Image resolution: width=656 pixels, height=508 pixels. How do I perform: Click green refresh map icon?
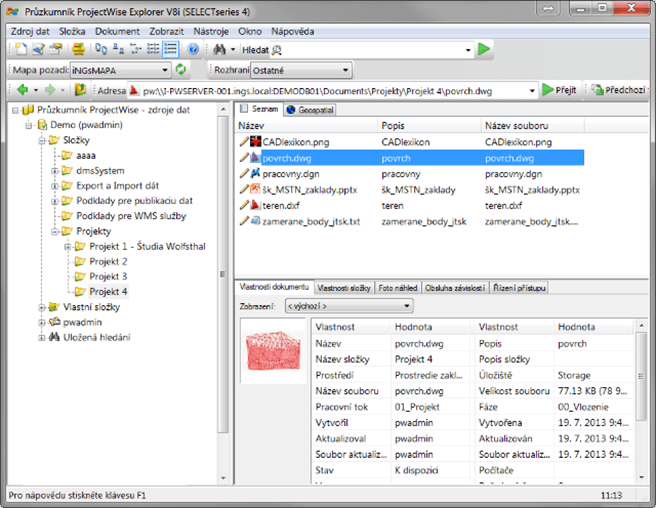pyautogui.click(x=181, y=69)
